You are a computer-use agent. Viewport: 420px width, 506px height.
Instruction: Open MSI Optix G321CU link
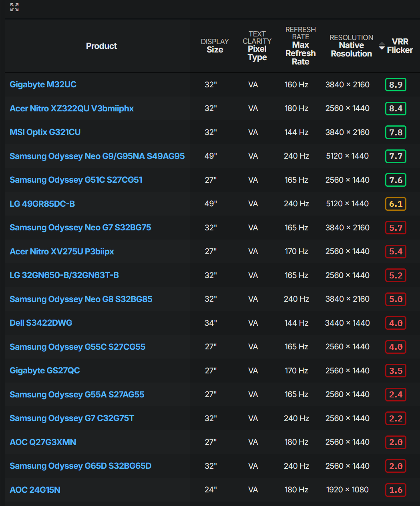tap(45, 132)
